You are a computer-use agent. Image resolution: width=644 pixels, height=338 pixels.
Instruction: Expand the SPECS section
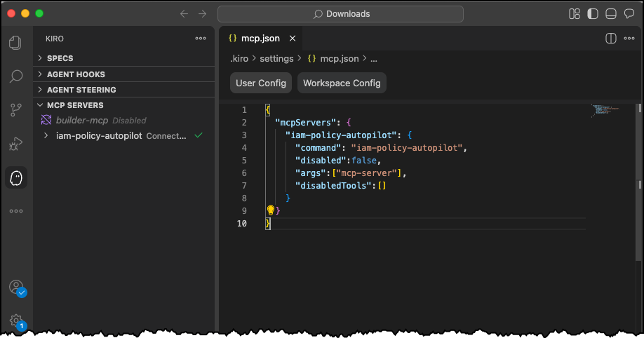tap(60, 58)
